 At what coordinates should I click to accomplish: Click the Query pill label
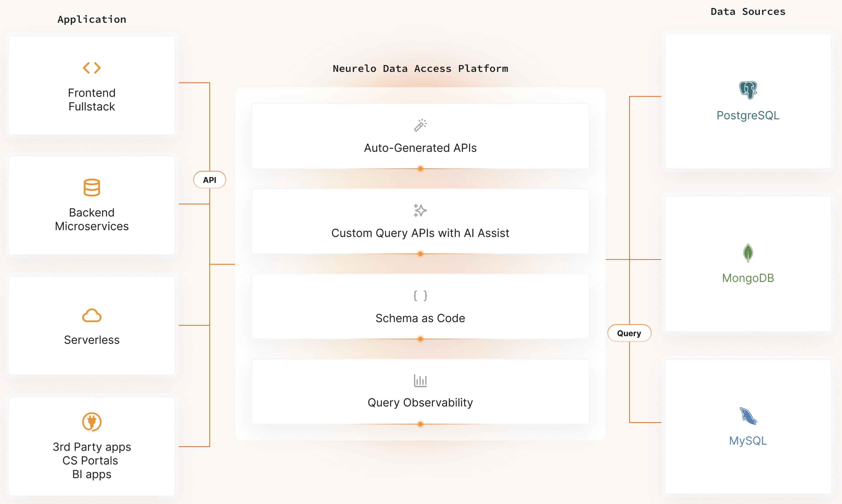click(629, 333)
